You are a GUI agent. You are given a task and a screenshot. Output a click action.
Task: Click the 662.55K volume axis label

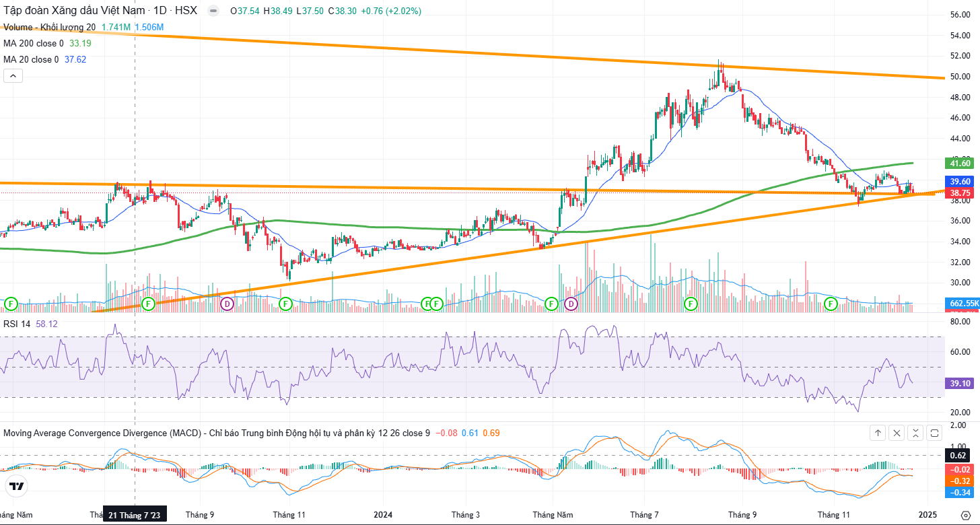(x=963, y=304)
